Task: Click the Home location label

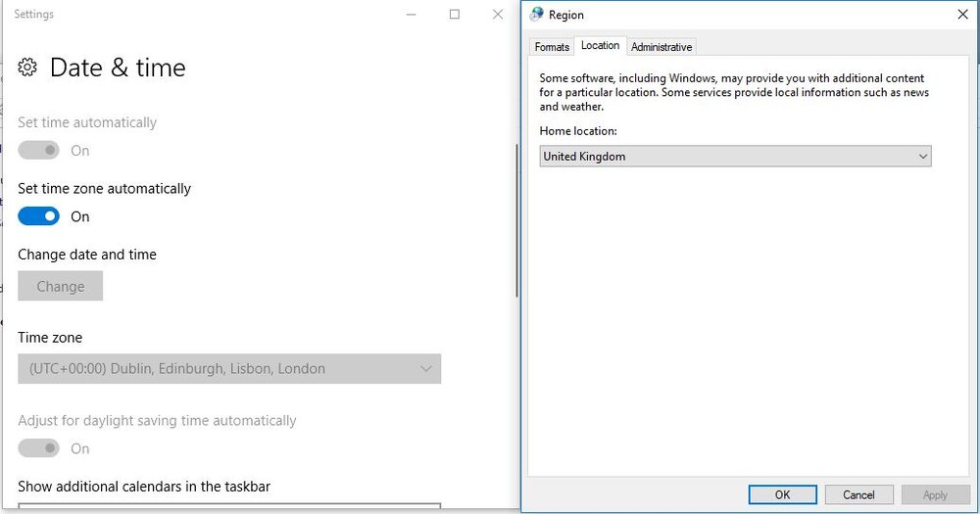Action: pyautogui.click(x=578, y=131)
